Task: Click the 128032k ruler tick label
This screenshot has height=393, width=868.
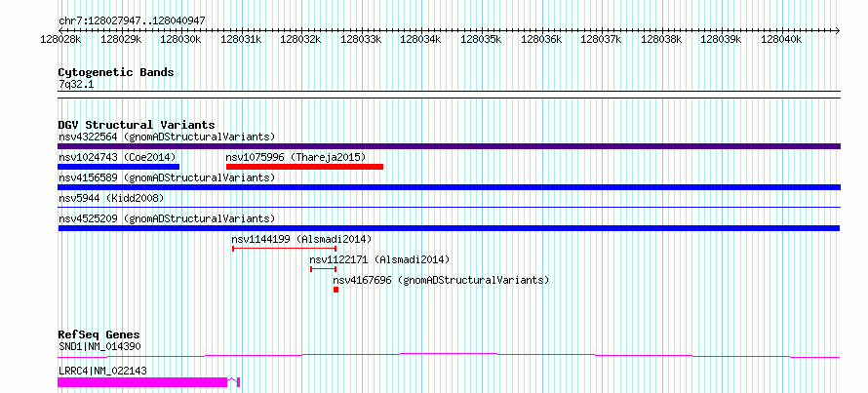Action: (301, 39)
